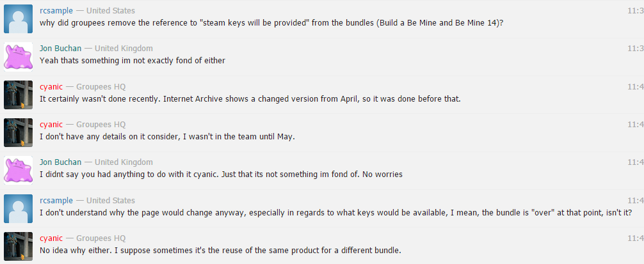This screenshot has width=644, height=264.
Task: Click "Groupees HQ" label on the Internet Archive message
Action: click(101, 87)
